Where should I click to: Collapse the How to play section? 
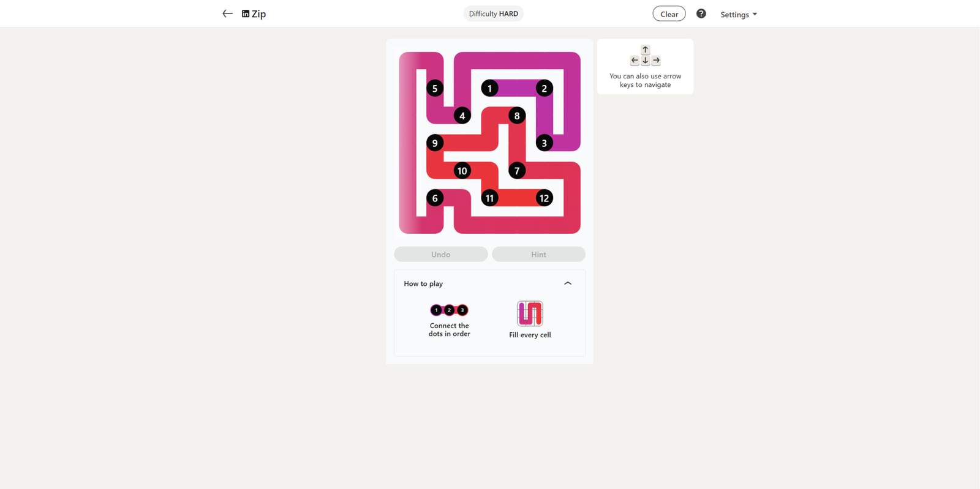568,283
